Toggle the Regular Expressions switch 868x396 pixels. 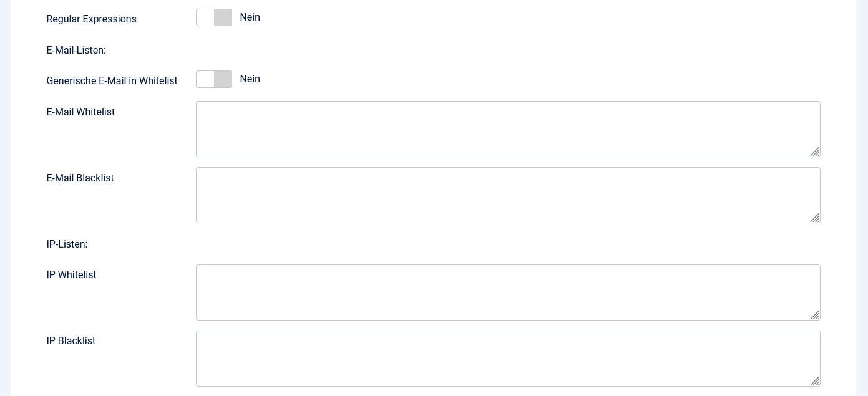[214, 17]
